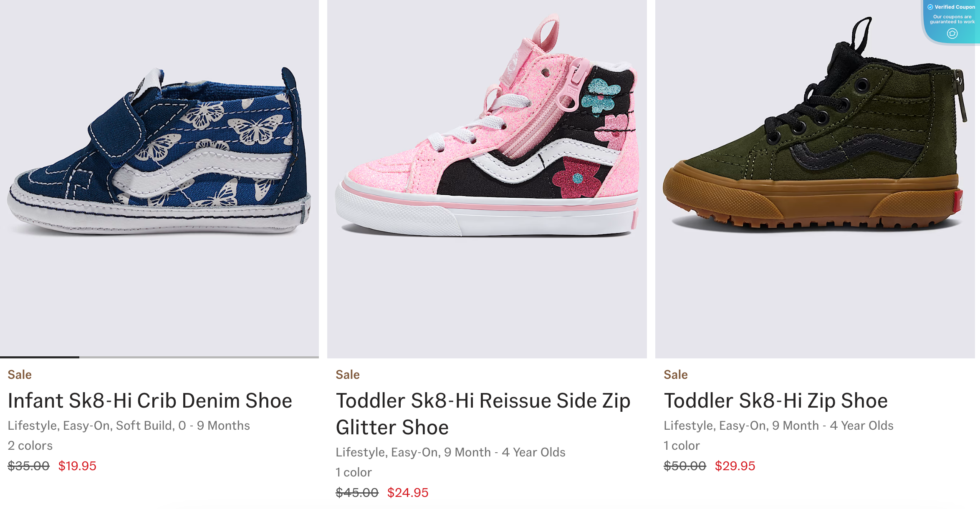Image resolution: width=980 pixels, height=509 pixels.
Task: Click the Sale label above the glitter shoe title
Action: click(x=347, y=374)
